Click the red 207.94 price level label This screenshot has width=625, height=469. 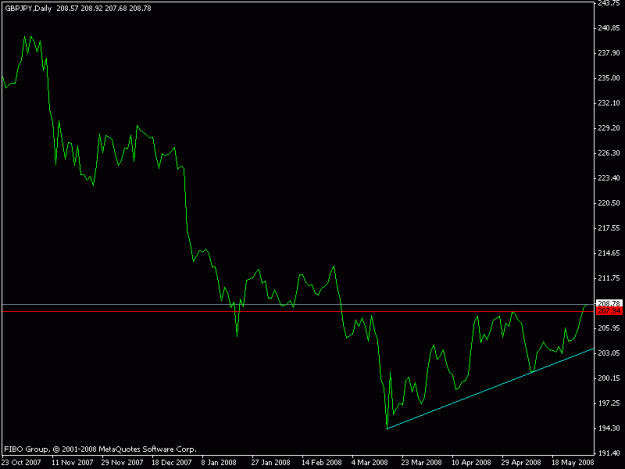[x=609, y=311]
